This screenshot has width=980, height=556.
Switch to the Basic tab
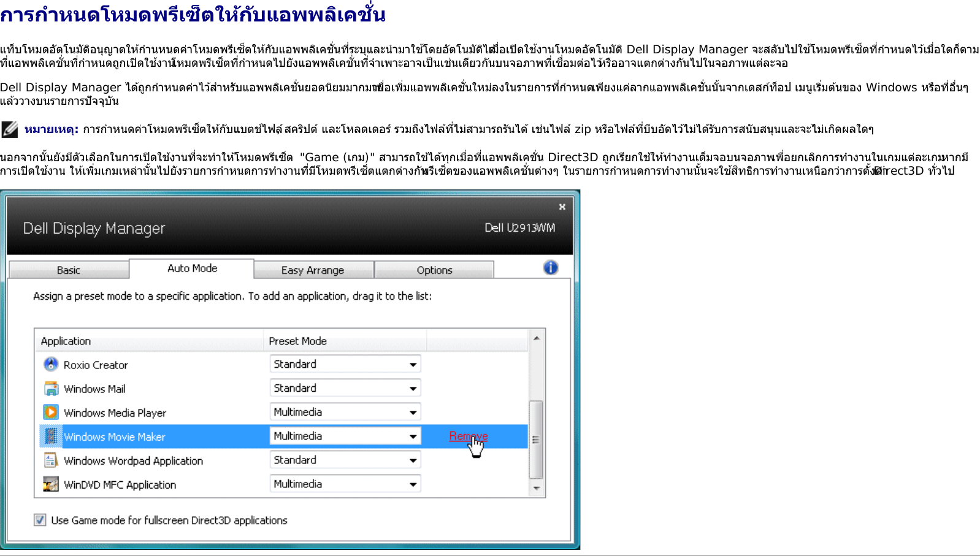pyautogui.click(x=69, y=270)
